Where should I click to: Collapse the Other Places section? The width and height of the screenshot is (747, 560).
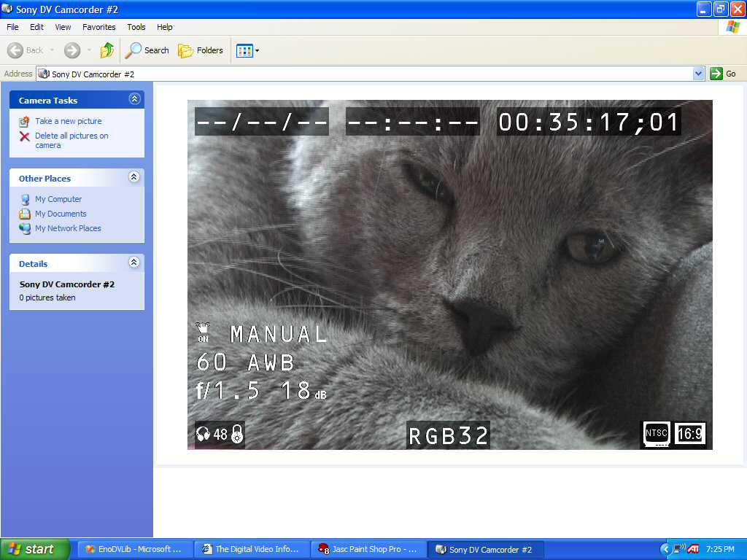coord(134,177)
